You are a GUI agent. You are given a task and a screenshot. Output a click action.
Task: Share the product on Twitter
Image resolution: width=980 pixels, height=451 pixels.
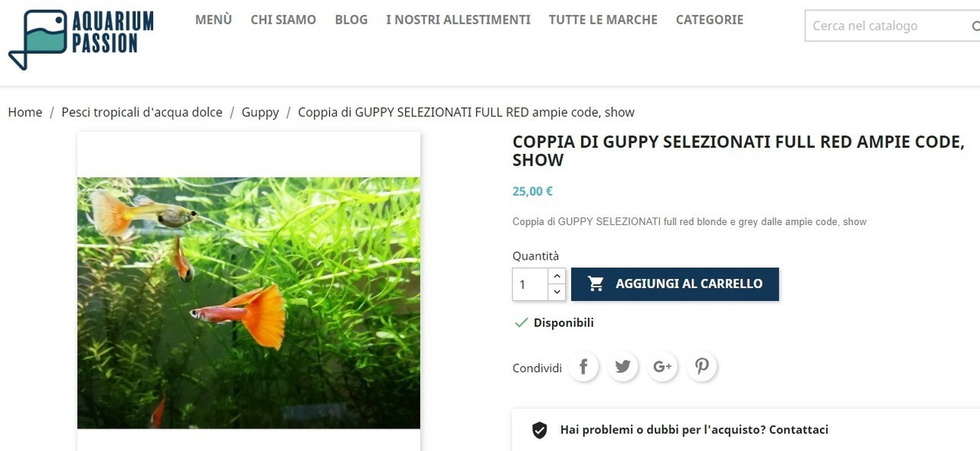point(623,367)
